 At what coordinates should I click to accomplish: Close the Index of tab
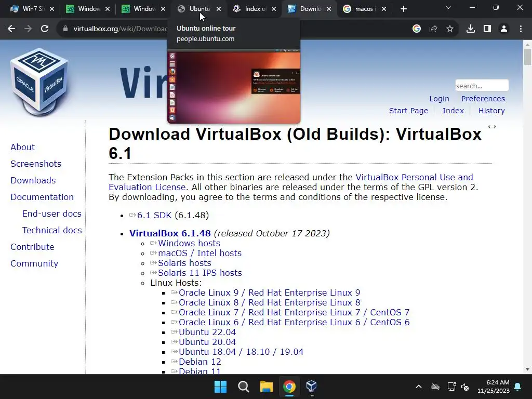point(274,9)
